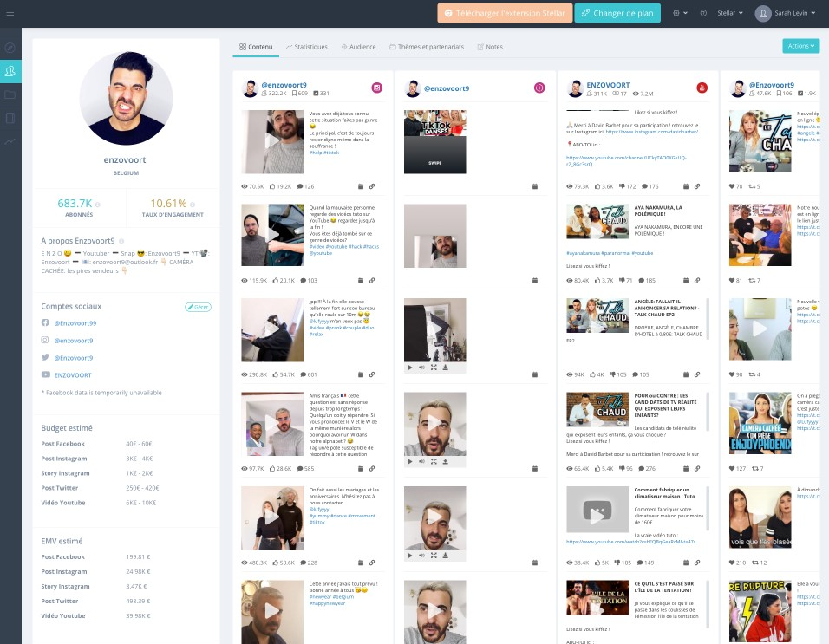Open the globe language selector
829x644 pixels.
coord(680,13)
